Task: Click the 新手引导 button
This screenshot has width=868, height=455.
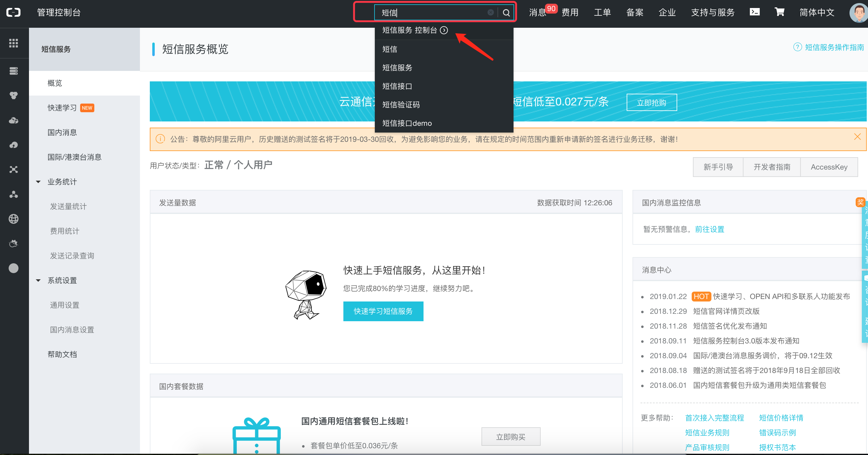Action: [x=718, y=167]
